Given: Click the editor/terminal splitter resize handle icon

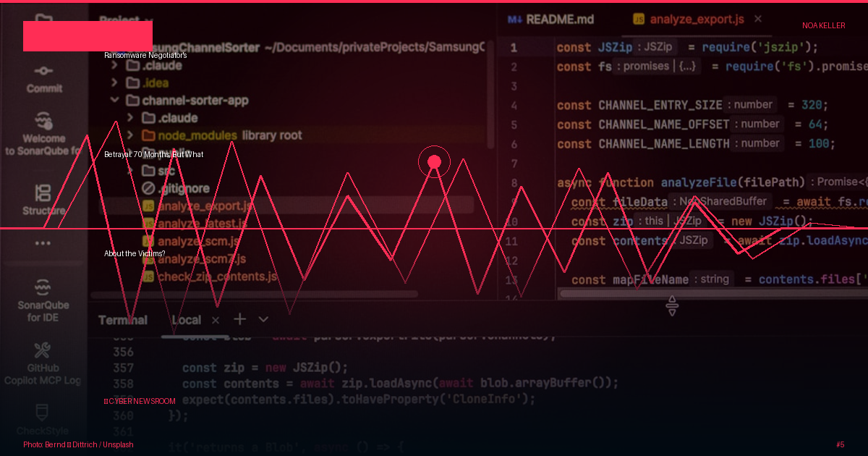Looking at the screenshot, I should (x=672, y=306).
